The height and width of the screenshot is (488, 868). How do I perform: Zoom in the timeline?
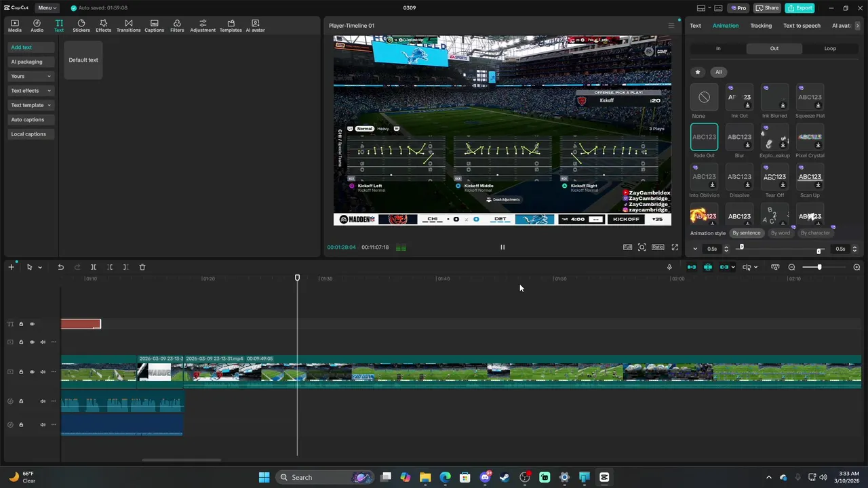(856, 267)
